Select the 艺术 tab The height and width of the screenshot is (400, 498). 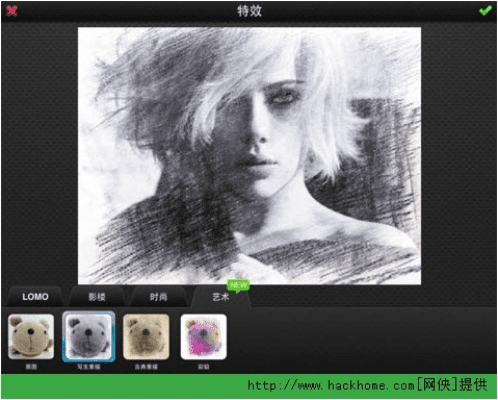(221, 296)
